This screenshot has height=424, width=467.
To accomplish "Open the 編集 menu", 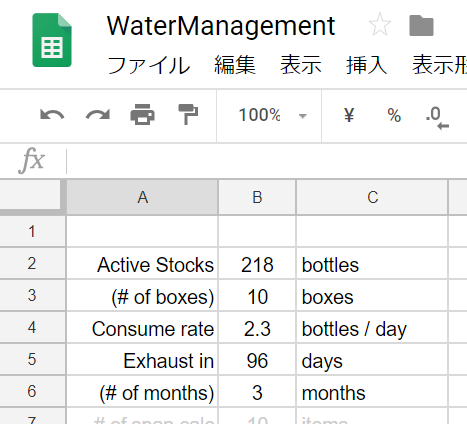I will (235, 65).
